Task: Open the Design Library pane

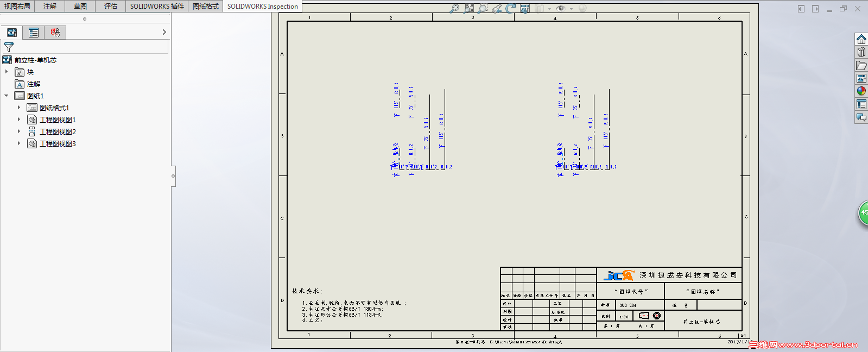Action: tap(861, 52)
